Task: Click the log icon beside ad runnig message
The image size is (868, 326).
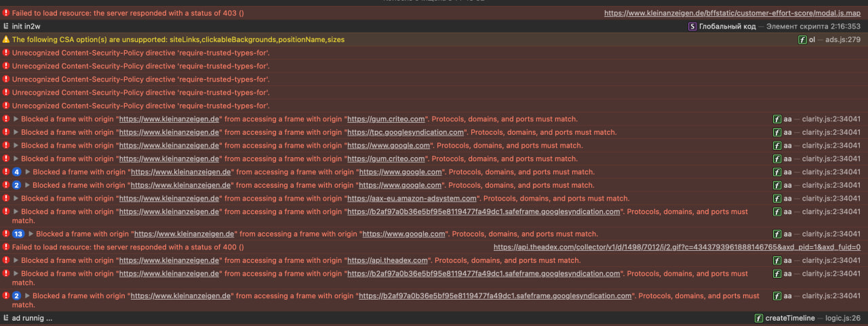Action: [6, 319]
